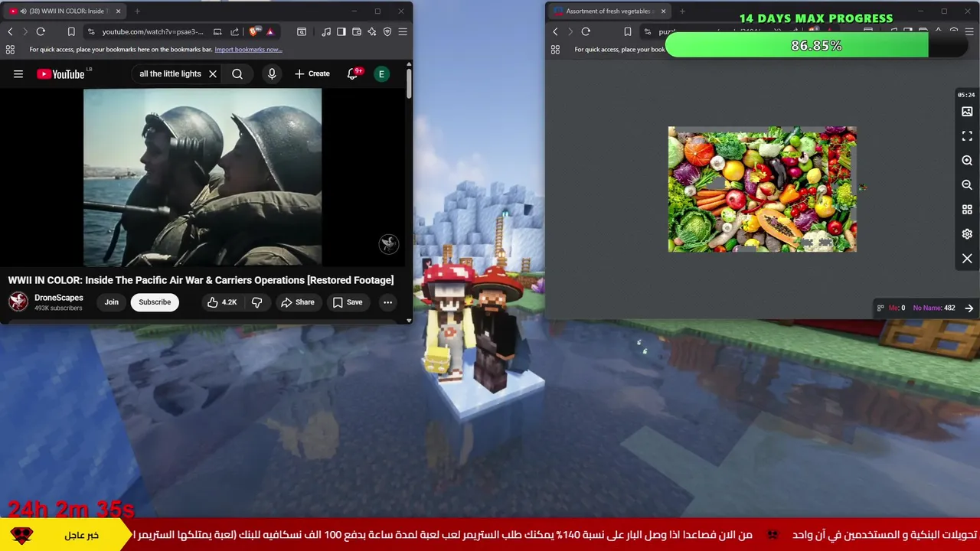Reload the puzzle page
The width and height of the screenshot is (980, 551).
coord(586,31)
